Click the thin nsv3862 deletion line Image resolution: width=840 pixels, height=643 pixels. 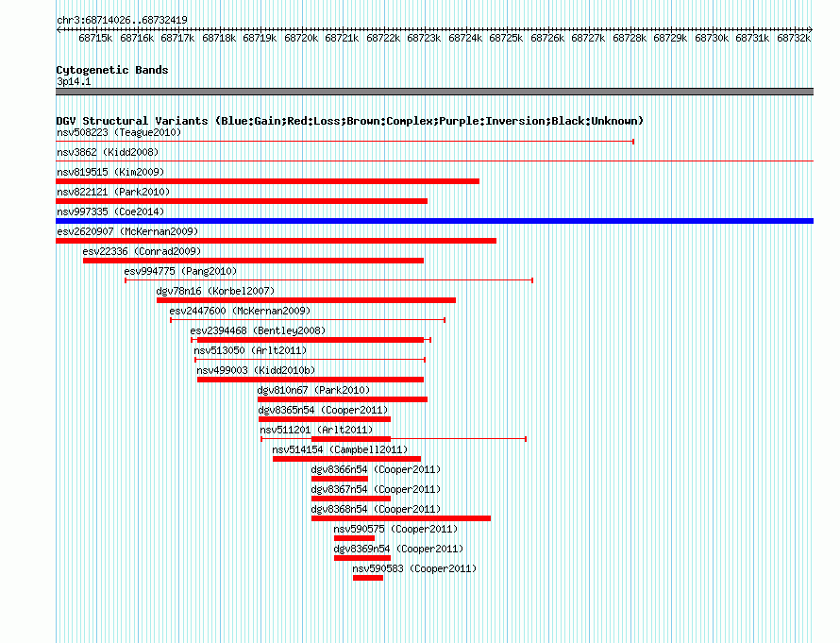point(434,161)
